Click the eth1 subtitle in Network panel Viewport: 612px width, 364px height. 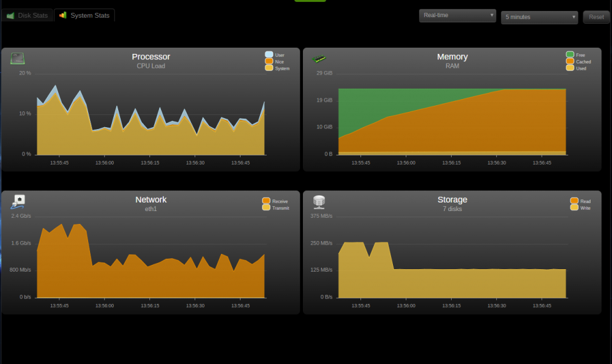[x=151, y=209]
